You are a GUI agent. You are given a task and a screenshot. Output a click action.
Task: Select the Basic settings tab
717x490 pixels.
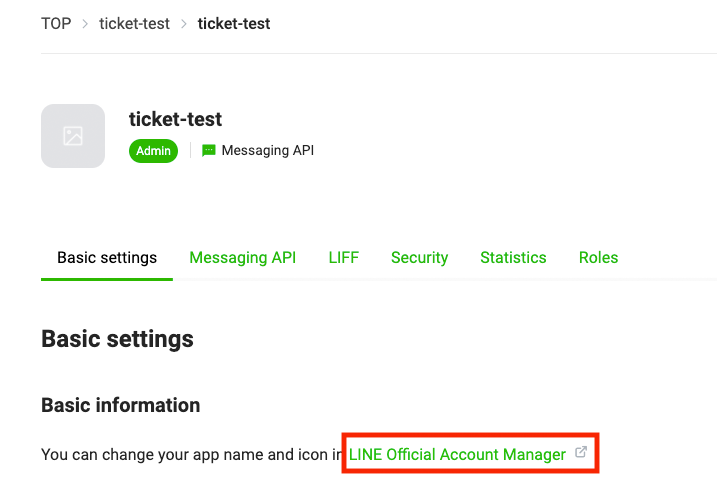tap(107, 258)
